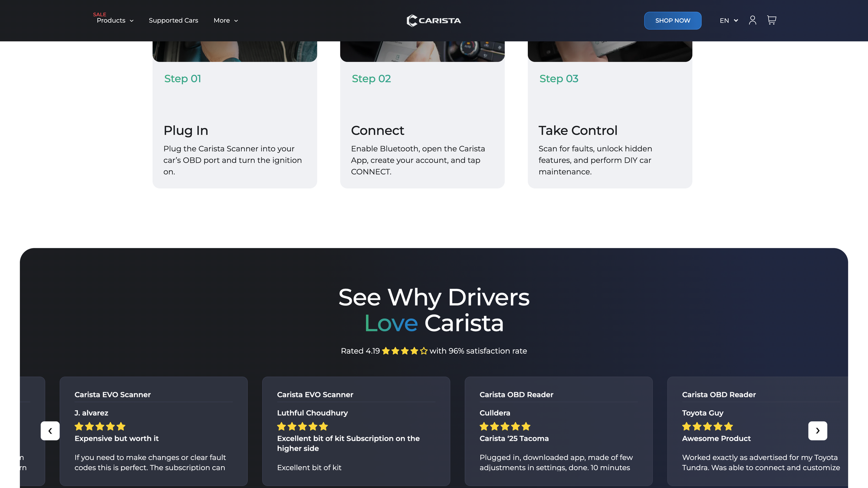The width and height of the screenshot is (868, 488).
Task: Click the "See Why Drivers Love Carista" heading
Action: pos(434,310)
